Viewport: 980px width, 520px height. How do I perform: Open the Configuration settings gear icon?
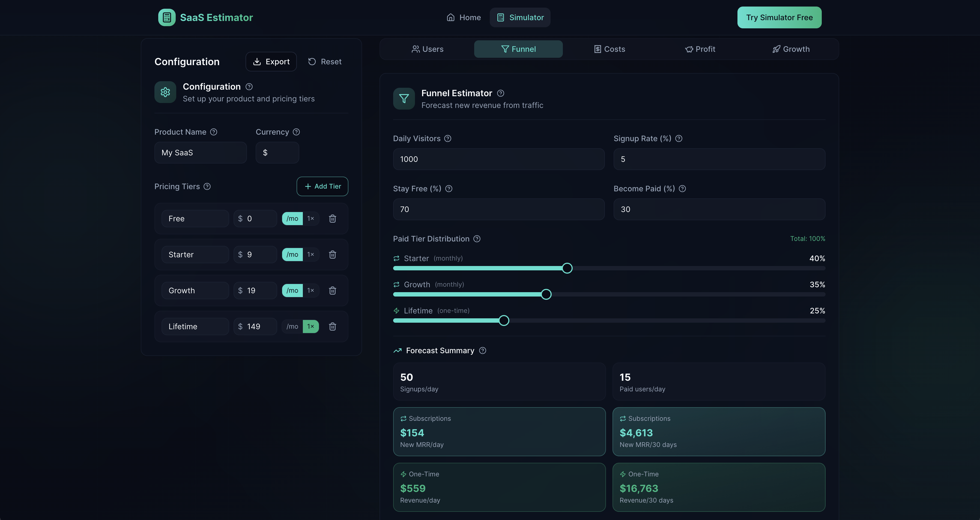pos(165,92)
